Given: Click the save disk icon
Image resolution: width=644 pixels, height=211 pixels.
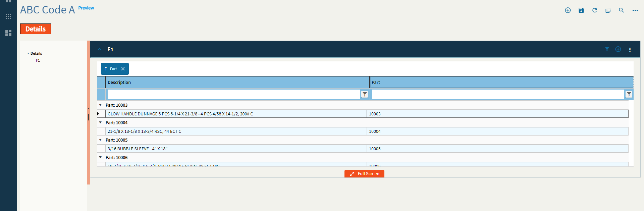Looking at the screenshot, I should (581, 10).
